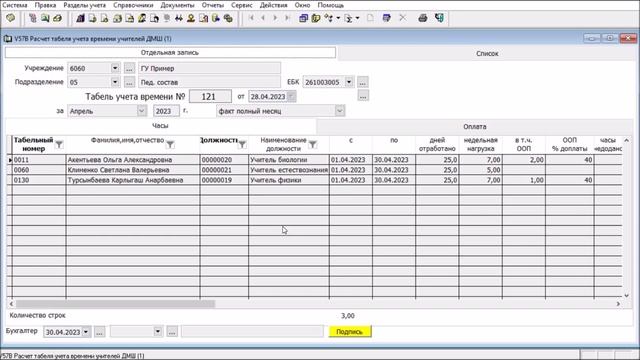
Task: Click filter icon on Наименование должности column
Action: (x=313, y=144)
